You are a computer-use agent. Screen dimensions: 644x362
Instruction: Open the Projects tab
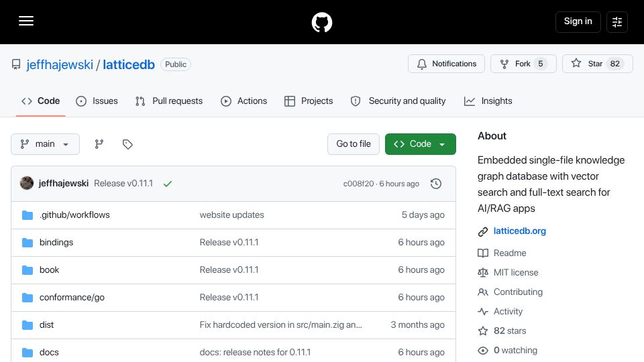pyautogui.click(x=309, y=101)
